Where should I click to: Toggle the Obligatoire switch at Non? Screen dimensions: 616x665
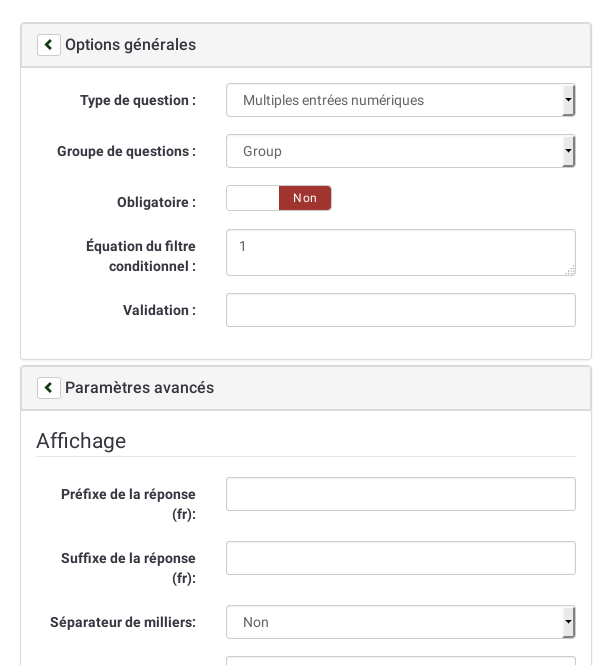[x=304, y=198]
